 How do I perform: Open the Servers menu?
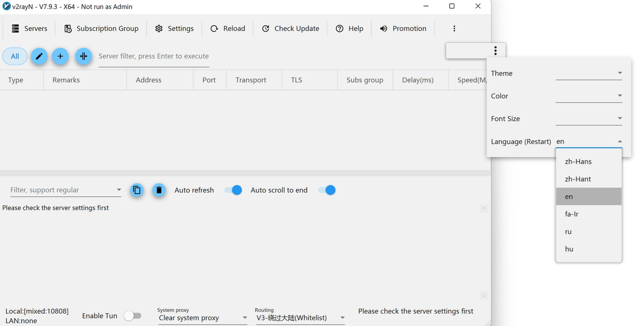point(29,29)
